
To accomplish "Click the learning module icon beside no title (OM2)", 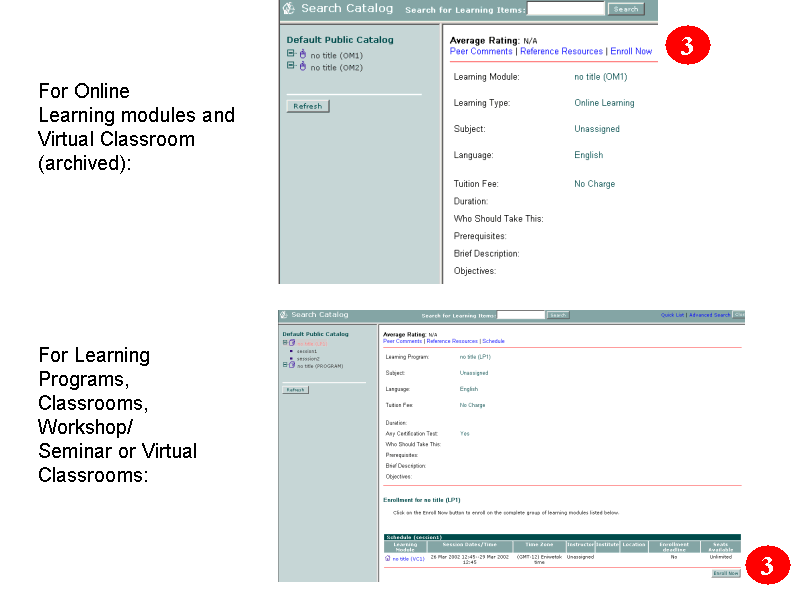I will pos(302,66).
